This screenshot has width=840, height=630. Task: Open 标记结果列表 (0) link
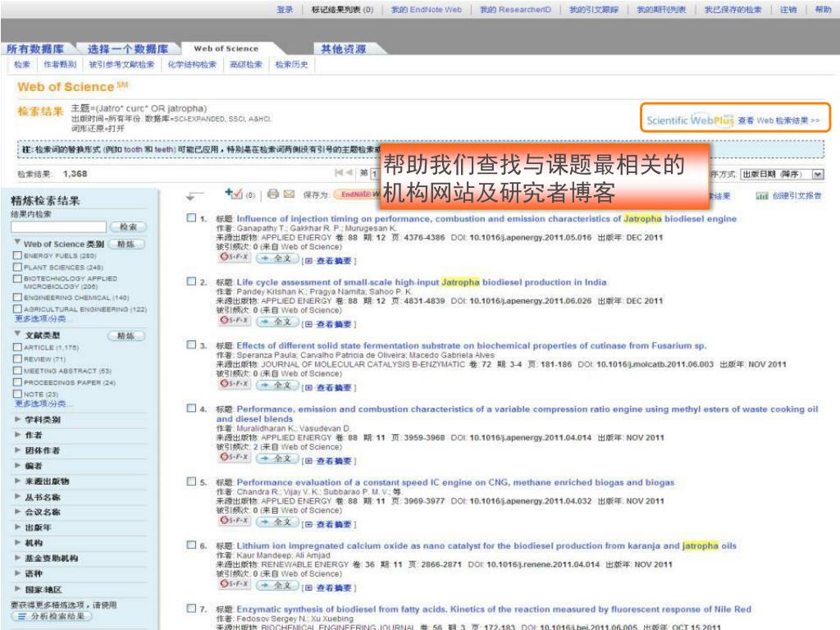click(342, 10)
